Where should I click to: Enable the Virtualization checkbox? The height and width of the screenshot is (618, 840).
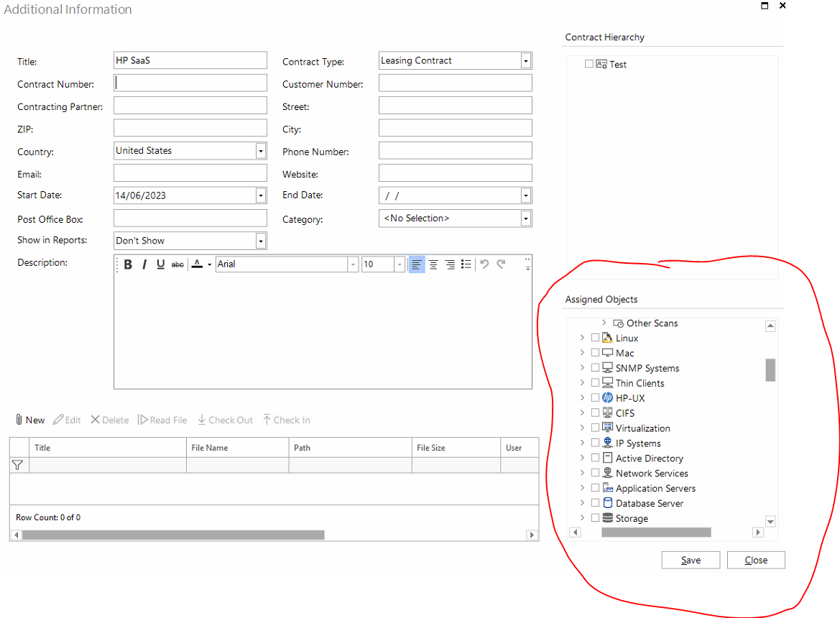(x=595, y=428)
